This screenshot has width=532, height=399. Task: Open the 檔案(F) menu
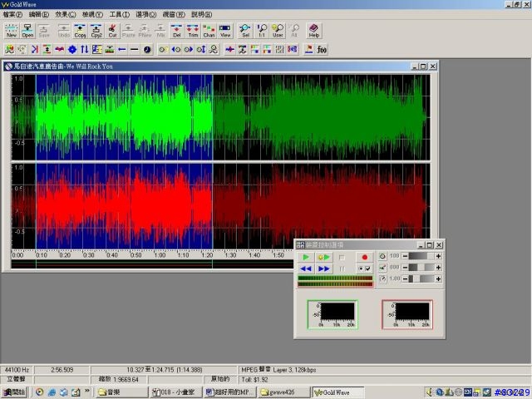pyautogui.click(x=12, y=14)
